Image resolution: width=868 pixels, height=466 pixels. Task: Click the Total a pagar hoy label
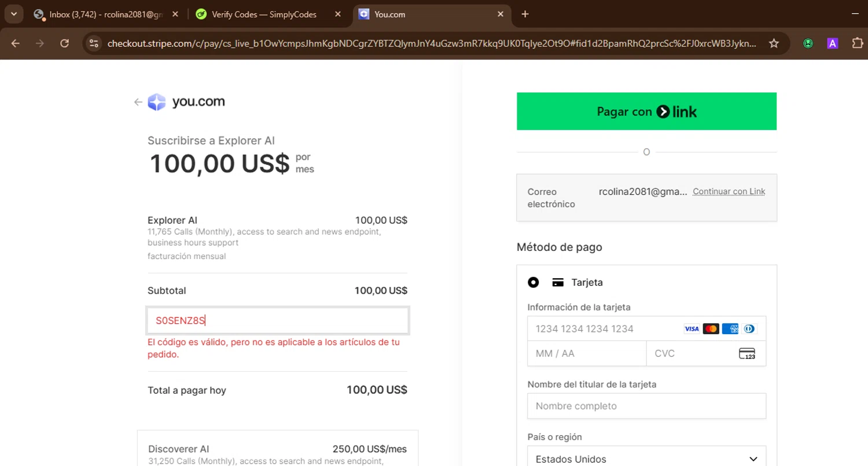click(x=187, y=390)
